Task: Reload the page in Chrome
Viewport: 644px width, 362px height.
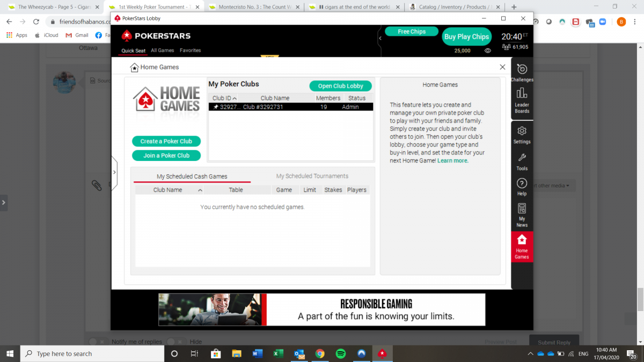Action: click(x=36, y=22)
